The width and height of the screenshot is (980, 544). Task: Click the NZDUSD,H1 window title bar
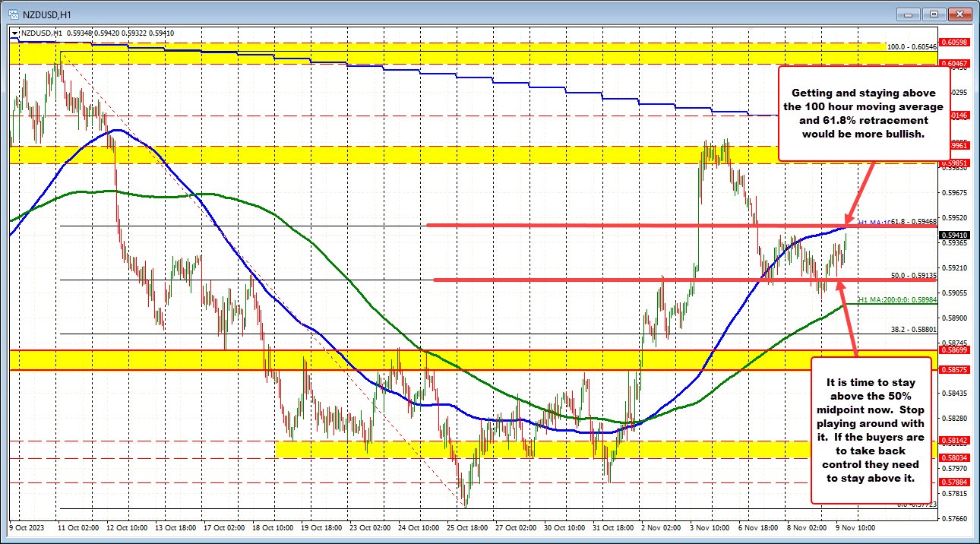[456, 13]
